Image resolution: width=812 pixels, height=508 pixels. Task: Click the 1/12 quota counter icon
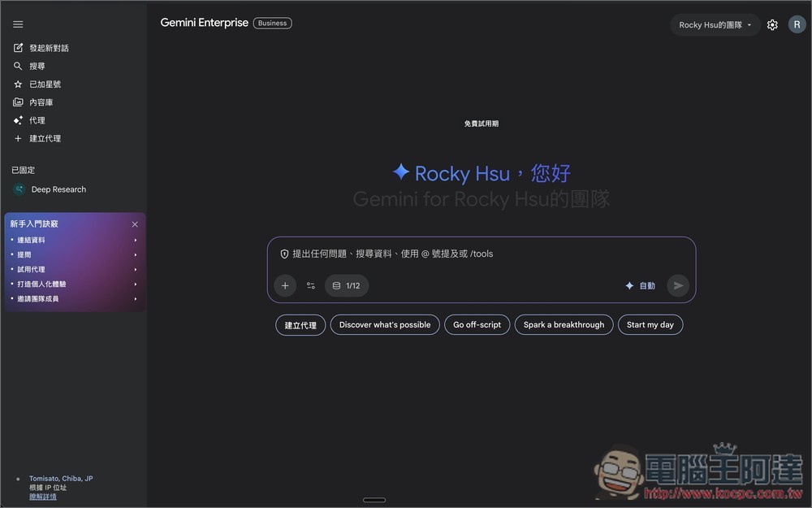click(347, 285)
